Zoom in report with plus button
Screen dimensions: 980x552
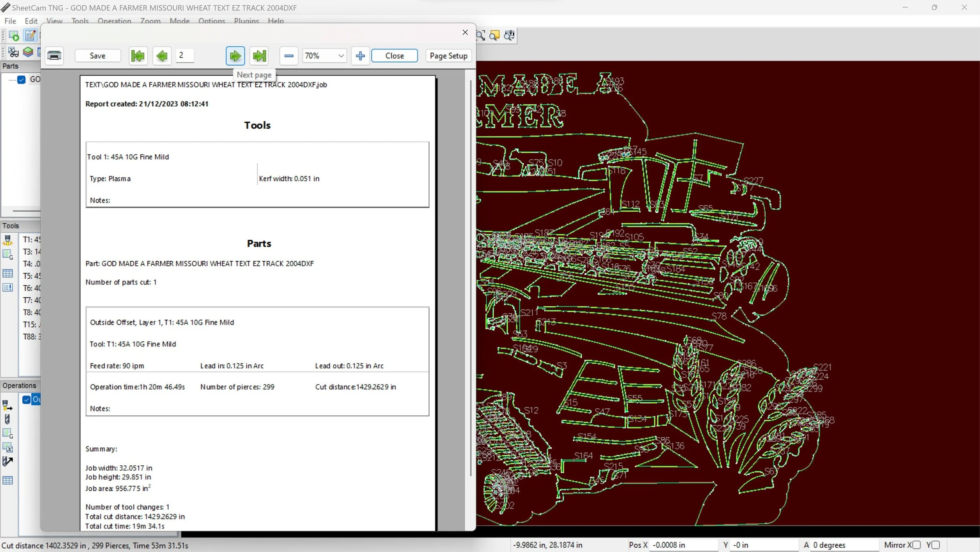360,56
